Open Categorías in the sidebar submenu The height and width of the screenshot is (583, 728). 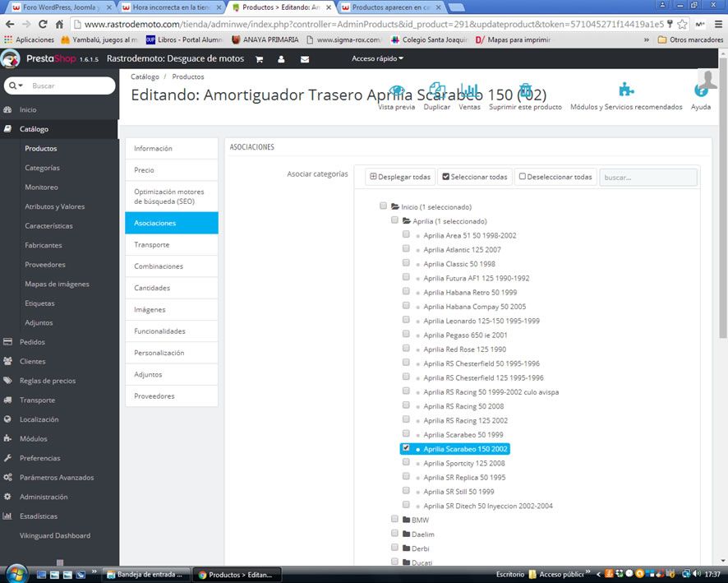point(42,168)
